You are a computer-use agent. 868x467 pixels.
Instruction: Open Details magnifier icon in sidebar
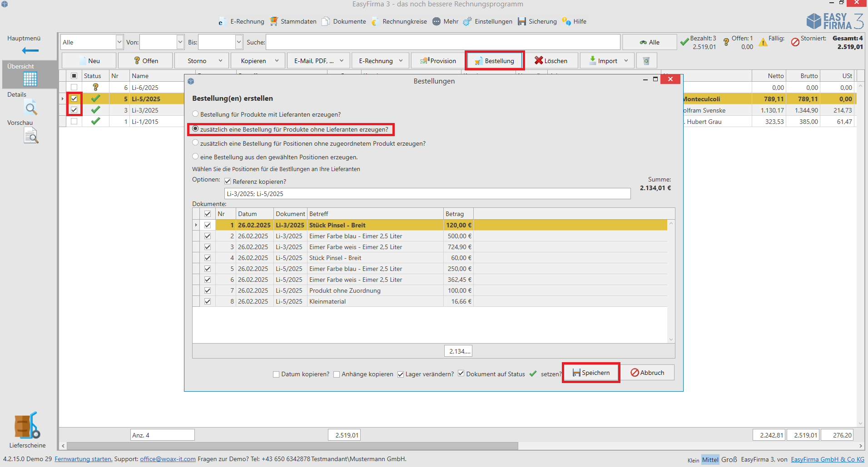[31, 108]
